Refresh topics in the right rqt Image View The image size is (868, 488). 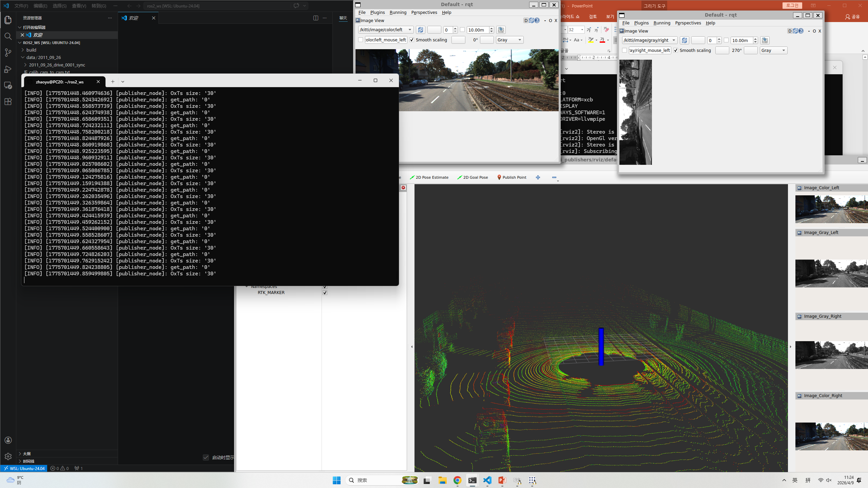pyautogui.click(x=684, y=40)
